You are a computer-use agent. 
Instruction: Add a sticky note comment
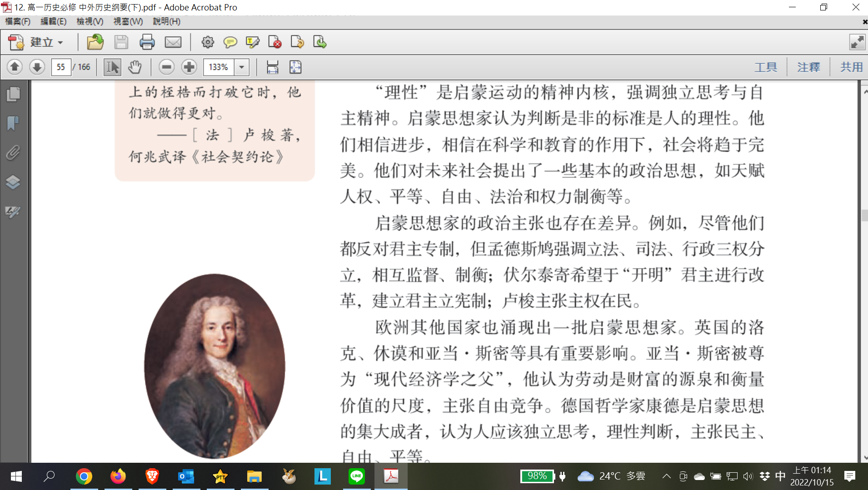pyautogui.click(x=230, y=42)
